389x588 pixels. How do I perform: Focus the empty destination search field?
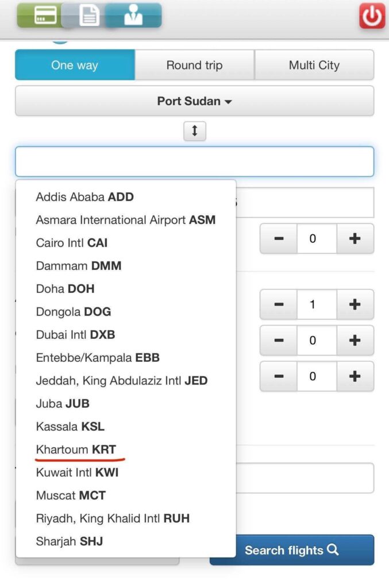click(194, 161)
